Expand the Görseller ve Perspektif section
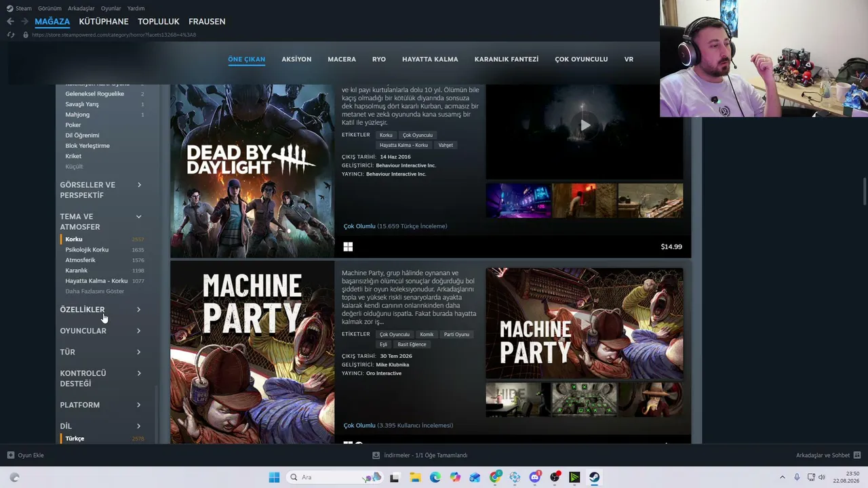868x488 pixels. [x=101, y=190]
